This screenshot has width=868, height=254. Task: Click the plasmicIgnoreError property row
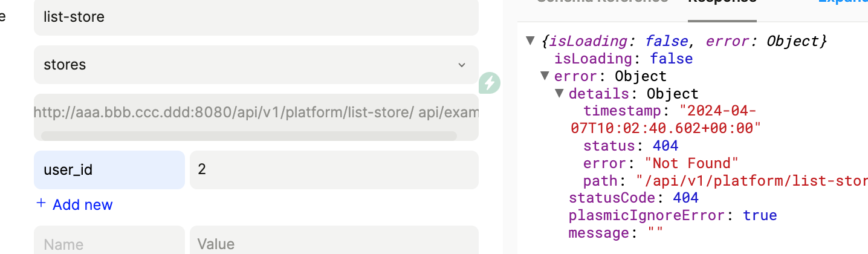click(672, 216)
